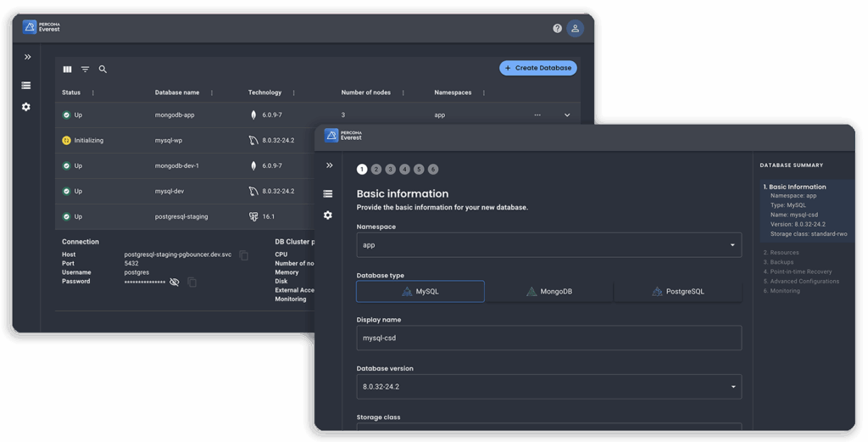
Task: Expand the back window sidebar with double chevron
Action: (x=27, y=57)
